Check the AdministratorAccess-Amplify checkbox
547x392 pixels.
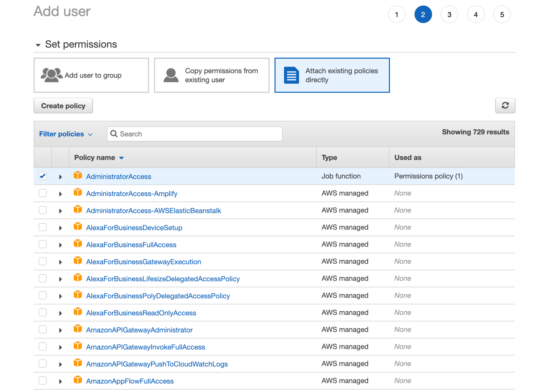43,193
